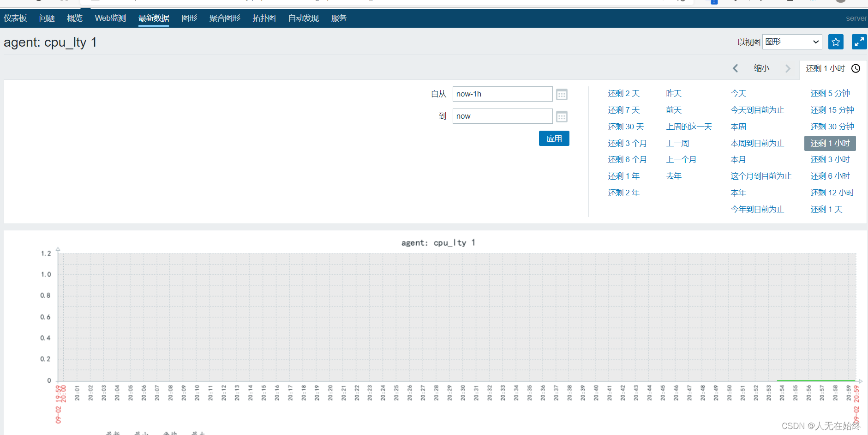Pick the 本年 range
Viewport: 868px width, 435px height.
point(738,193)
